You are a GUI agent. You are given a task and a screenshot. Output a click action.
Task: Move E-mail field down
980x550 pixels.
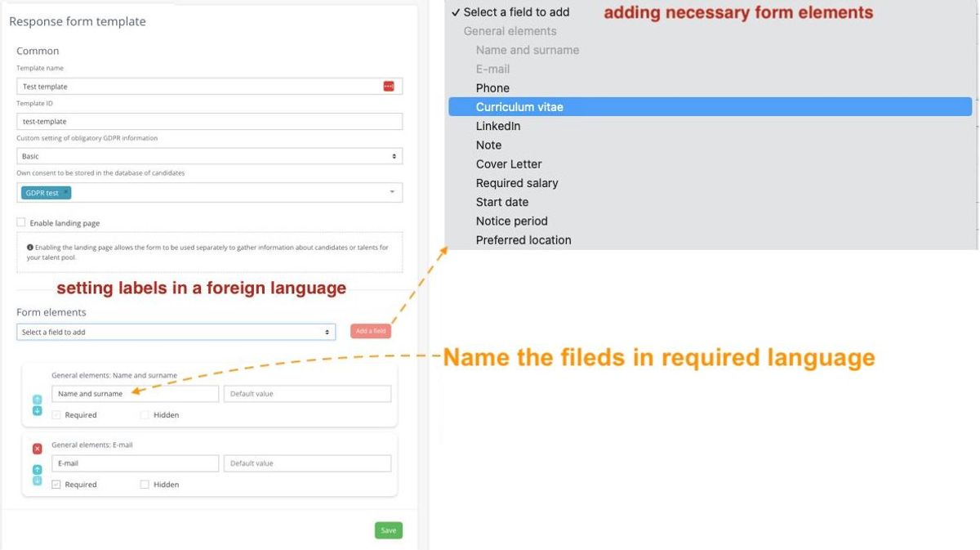point(37,481)
